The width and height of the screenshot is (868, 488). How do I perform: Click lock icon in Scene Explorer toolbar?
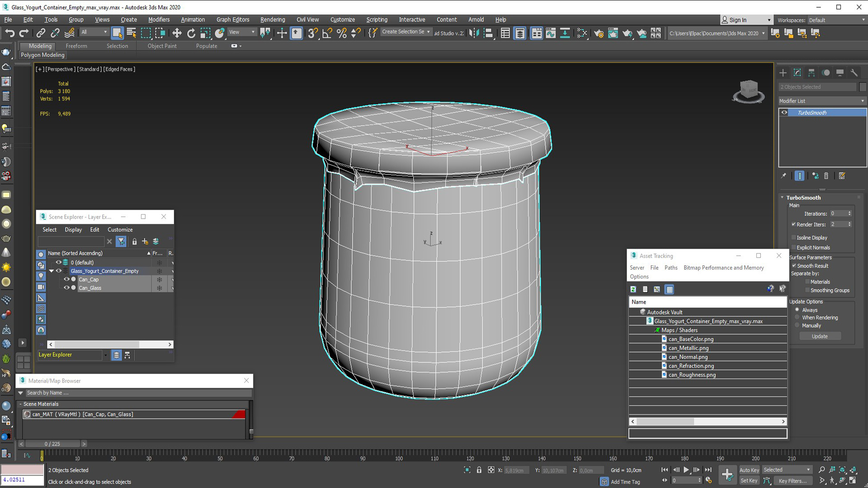pos(134,242)
